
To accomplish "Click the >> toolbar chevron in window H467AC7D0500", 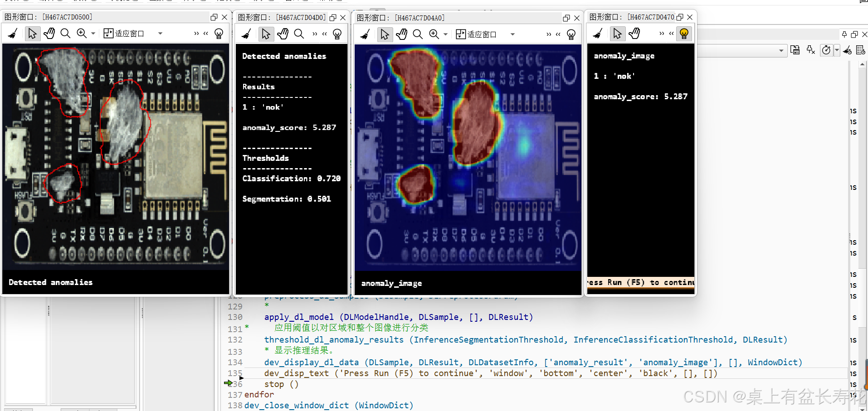I will [196, 34].
